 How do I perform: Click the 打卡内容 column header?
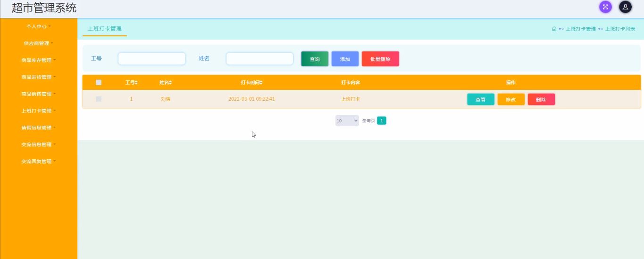[x=351, y=83]
